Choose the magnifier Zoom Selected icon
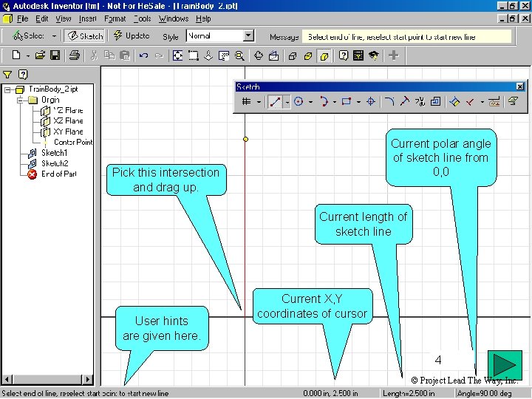Image resolution: width=532 pixels, height=399 pixels. [x=239, y=55]
